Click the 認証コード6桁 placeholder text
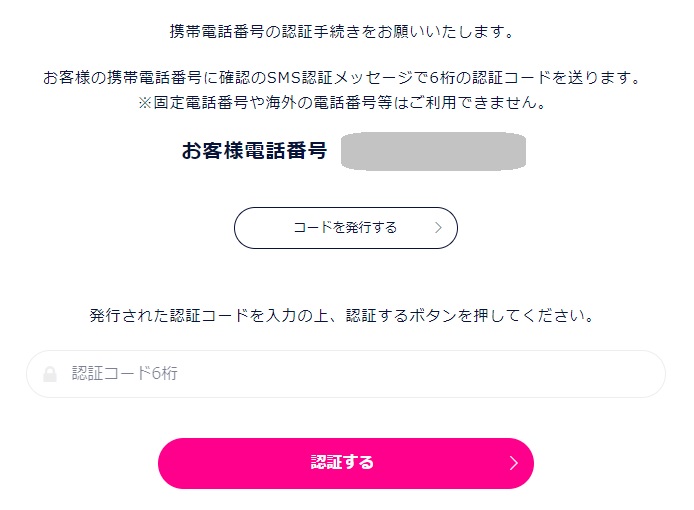Viewport: 694px width, 510px height. [x=125, y=374]
